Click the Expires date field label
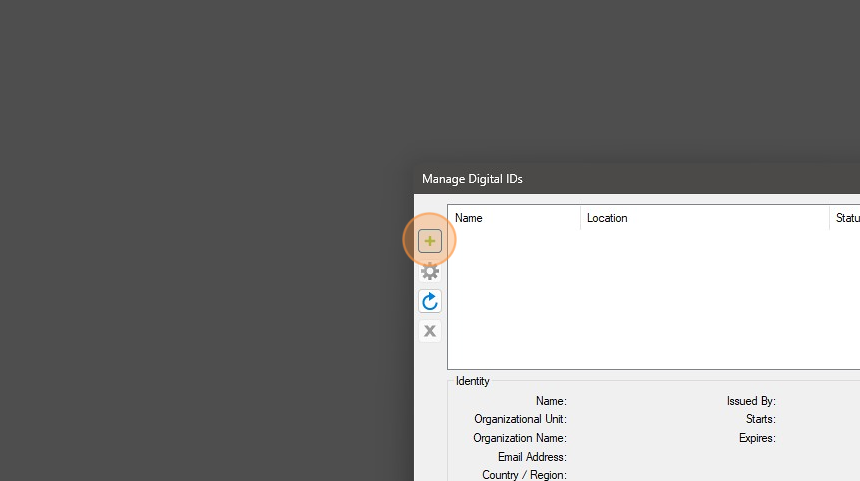The image size is (860, 481). coord(757,438)
